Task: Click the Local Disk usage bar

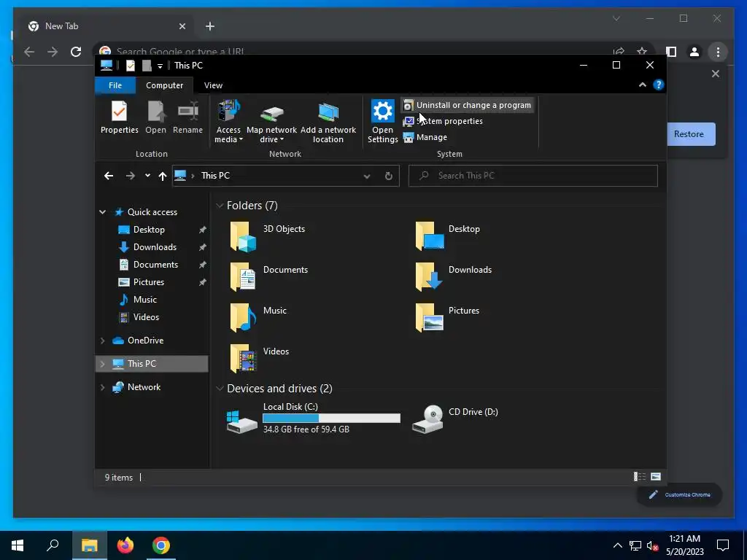Action: coord(332,418)
